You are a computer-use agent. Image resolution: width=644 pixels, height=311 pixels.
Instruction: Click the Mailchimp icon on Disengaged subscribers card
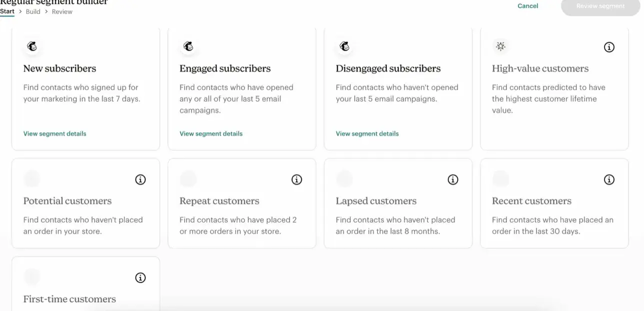click(x=344, y=47)
